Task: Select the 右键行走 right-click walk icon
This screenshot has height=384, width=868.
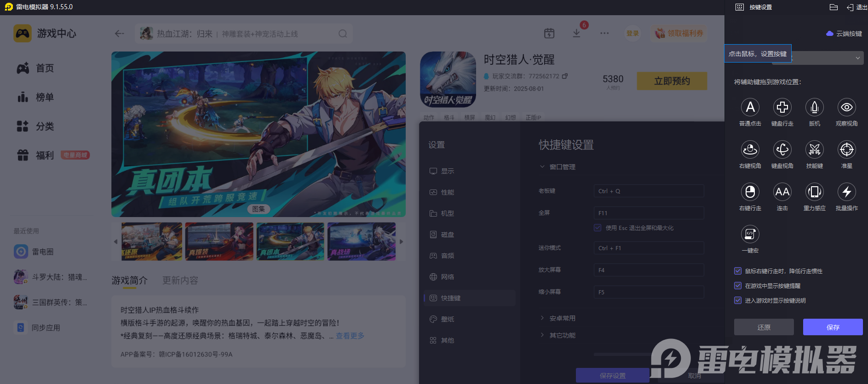Action: [750, 192]
